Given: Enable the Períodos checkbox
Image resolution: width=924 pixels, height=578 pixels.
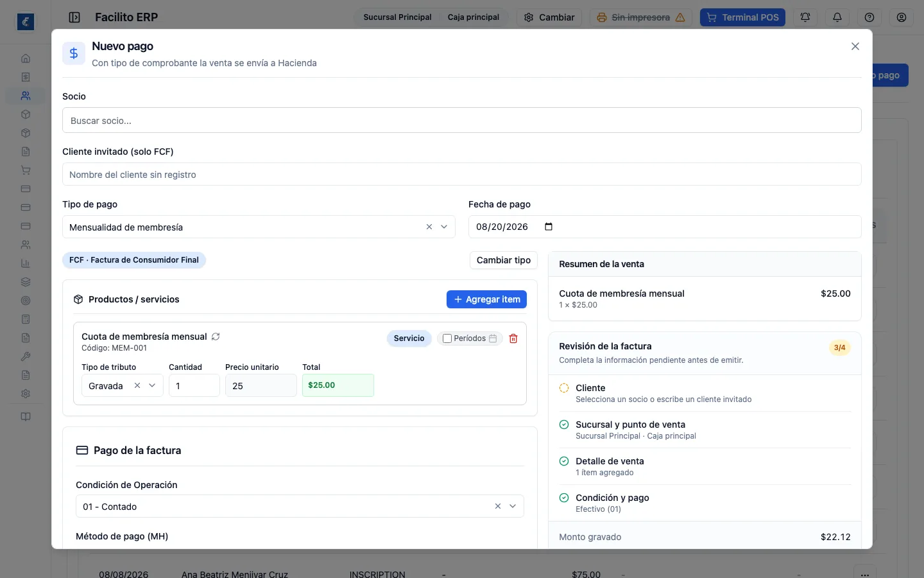Looking at the screenshot, I should pyautogui.click(x=447, y=338).
